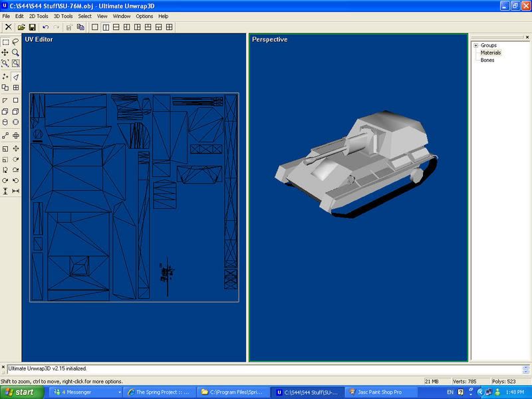Switch to The Spring Project browser window

(x=160, y=392)
